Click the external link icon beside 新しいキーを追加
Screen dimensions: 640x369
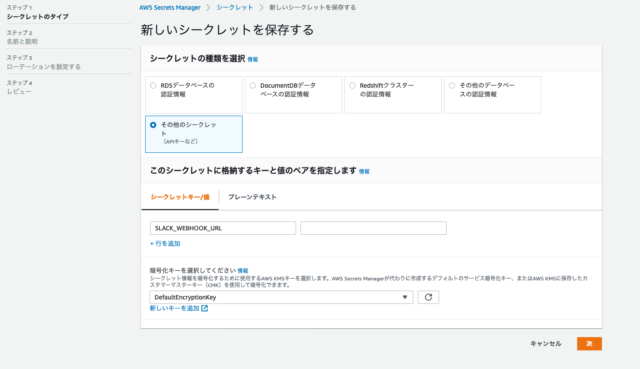pyautogui.click(x=204, y=308)
